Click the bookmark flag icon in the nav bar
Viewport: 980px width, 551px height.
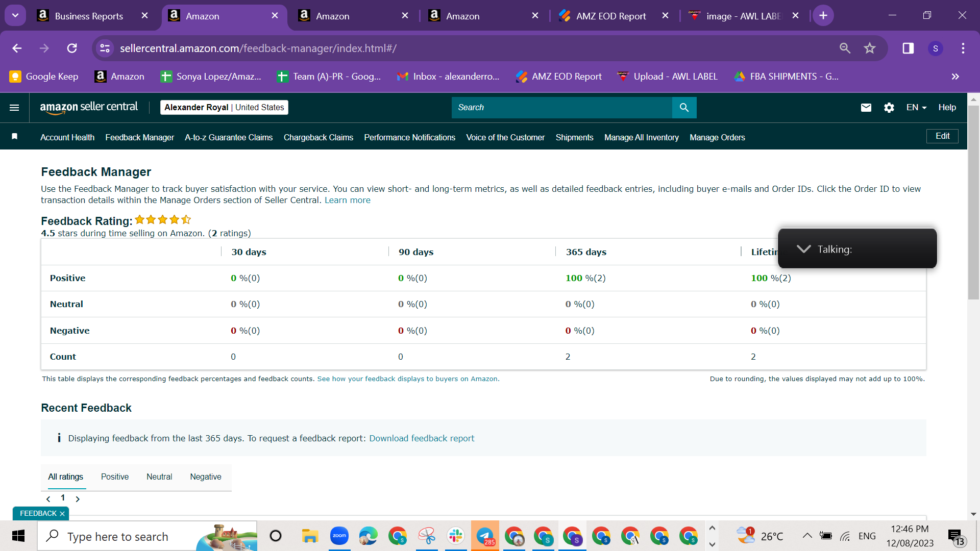[15, 136]
